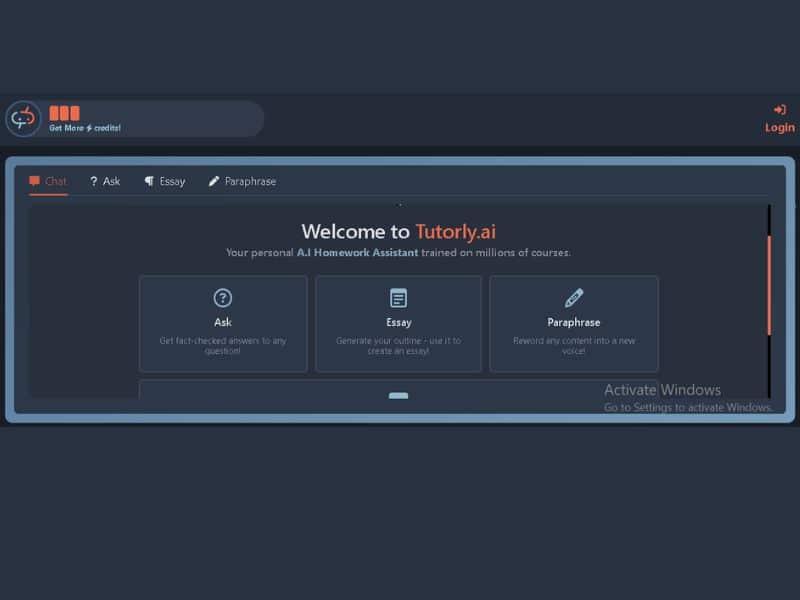The width and height of the screenshot is (800, 600).
Task: Click 'Reword any content into a new voice!' text
Action: (x=574, y=345)
